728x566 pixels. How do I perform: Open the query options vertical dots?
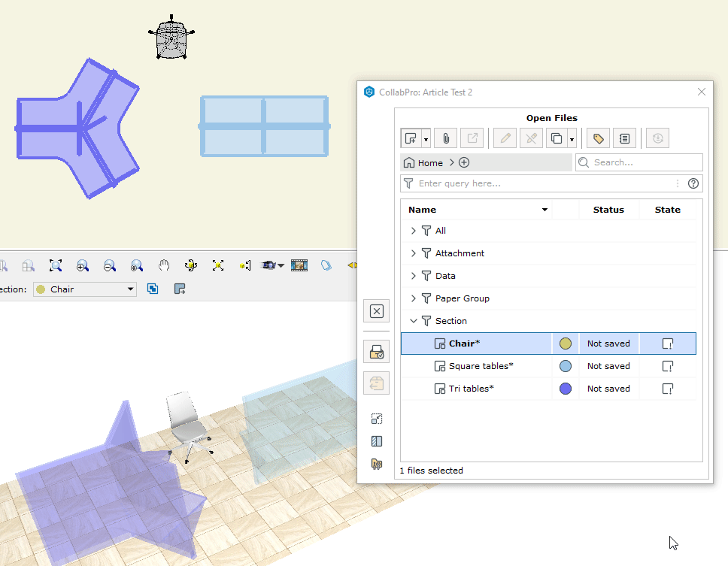(678, 183)
